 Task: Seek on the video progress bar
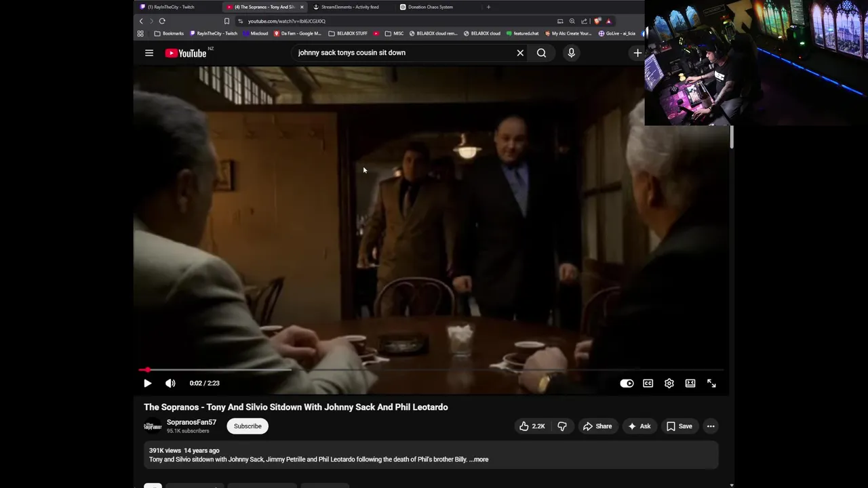432,370
